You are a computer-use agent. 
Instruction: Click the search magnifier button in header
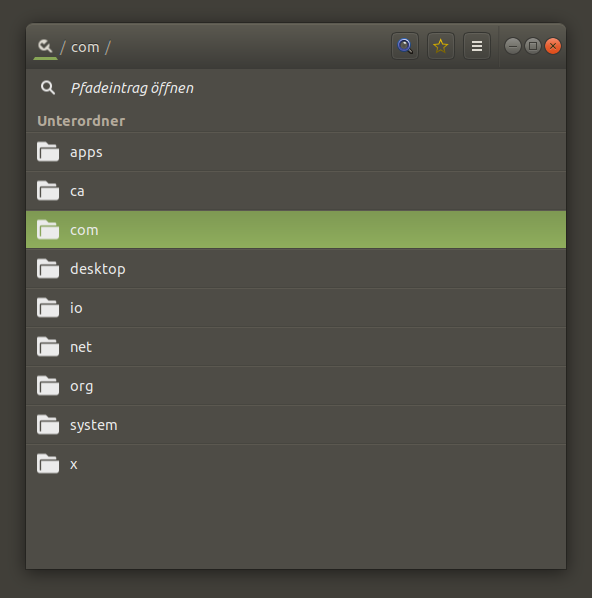(x=405, y=46)
